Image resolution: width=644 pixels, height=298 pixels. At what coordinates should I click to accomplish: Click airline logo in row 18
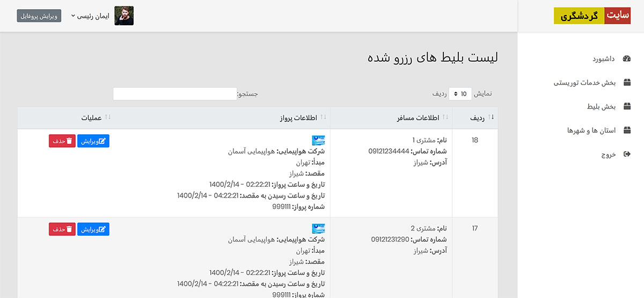(x=318, y=140)
